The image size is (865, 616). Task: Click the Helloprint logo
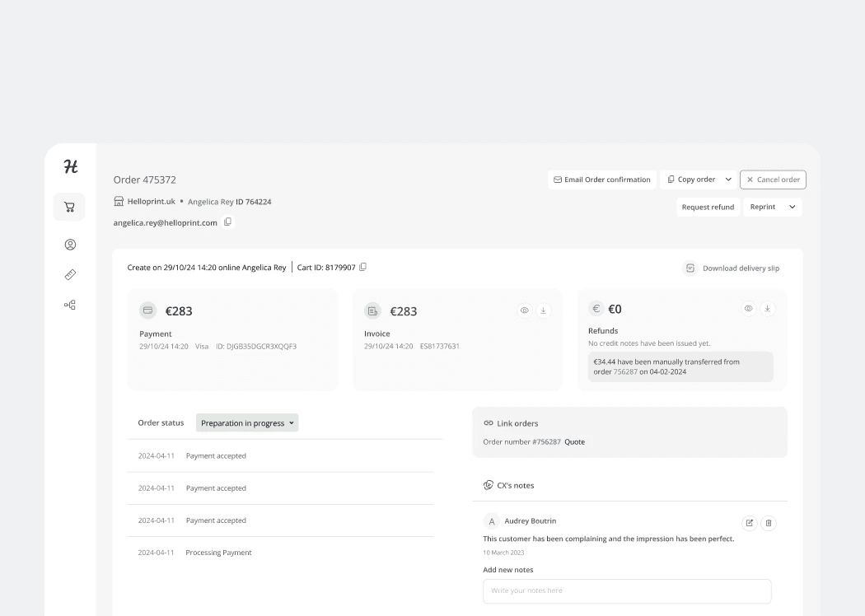tap(69, 166)
